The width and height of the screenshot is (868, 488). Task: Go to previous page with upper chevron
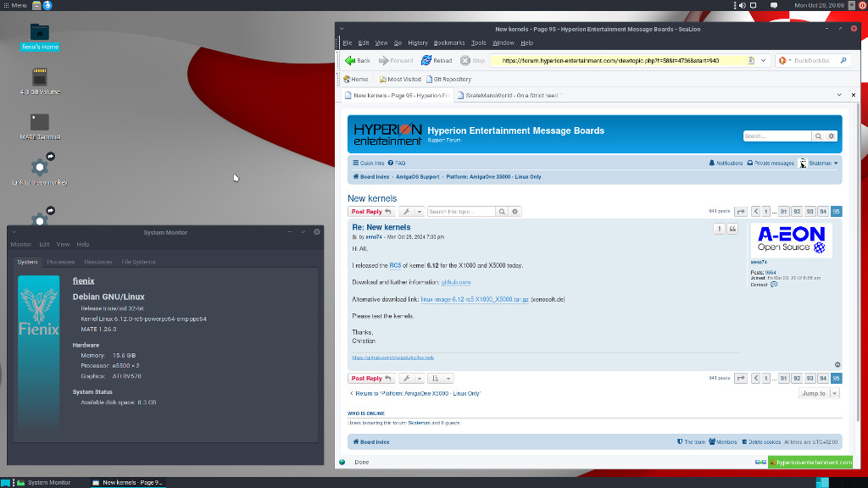pyautogui.click(x=755, y=211)
